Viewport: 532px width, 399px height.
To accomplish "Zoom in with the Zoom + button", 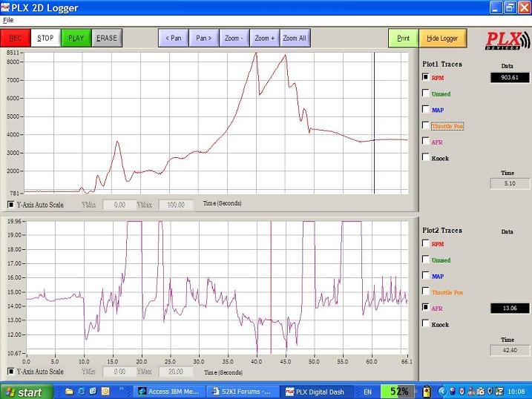I will click(265, 38).
